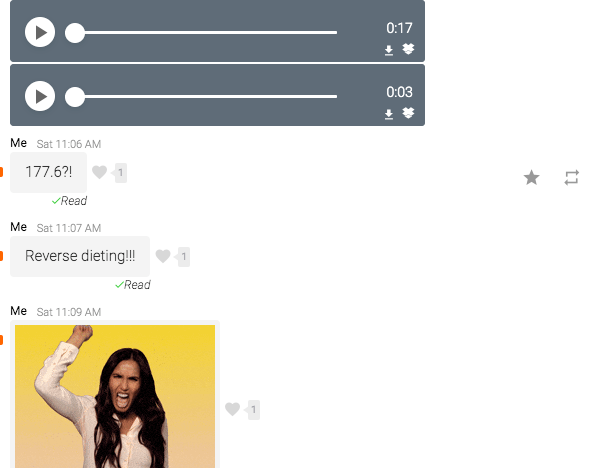
Task: Click the 0:17 audio seek slider handle
Action: point(75,33)
